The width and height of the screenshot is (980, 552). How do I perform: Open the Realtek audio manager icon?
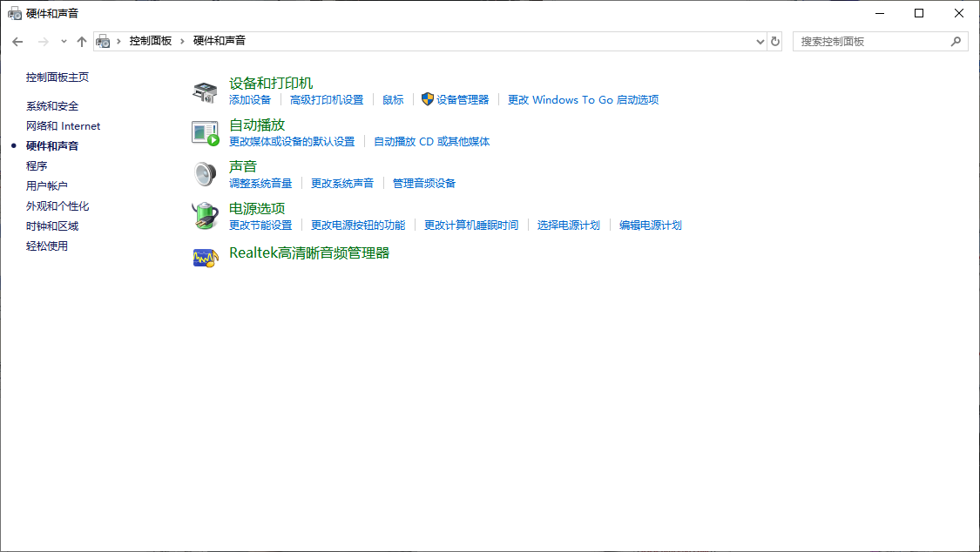205,258
